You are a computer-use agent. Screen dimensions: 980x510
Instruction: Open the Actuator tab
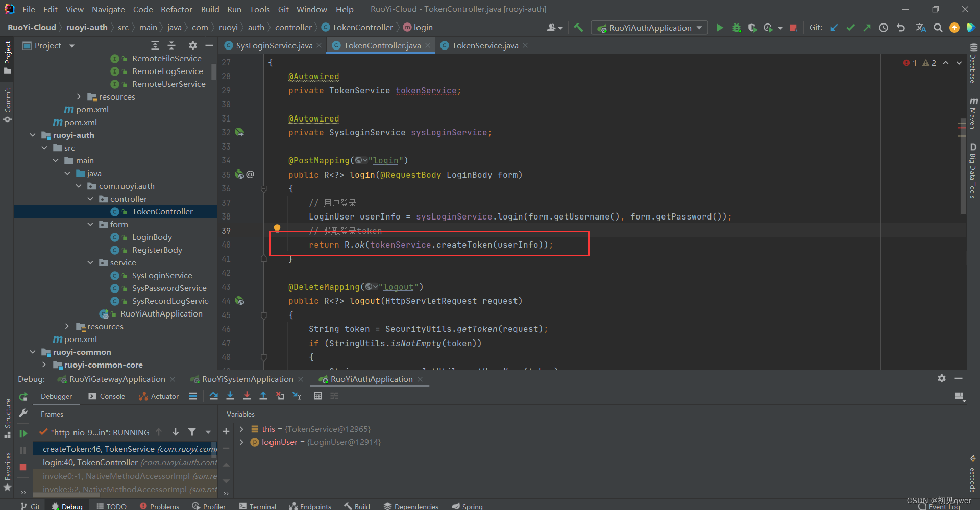159,396
